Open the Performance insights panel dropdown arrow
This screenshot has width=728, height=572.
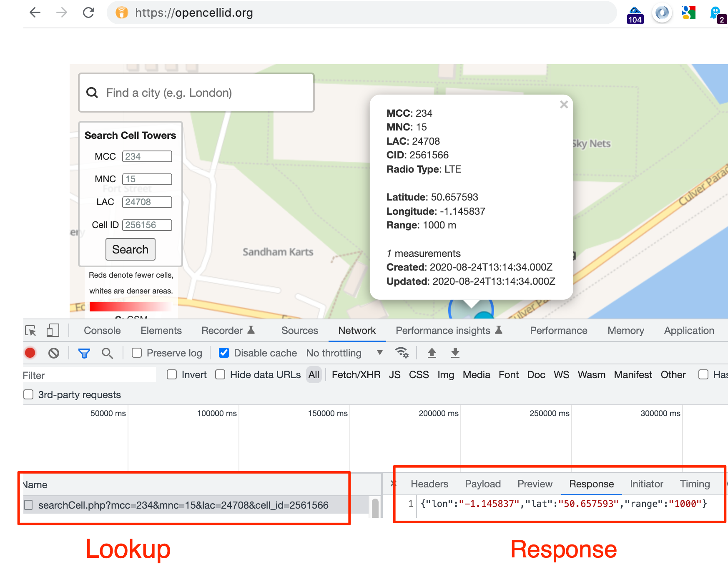pyautogui.click(x=498, y=330)
